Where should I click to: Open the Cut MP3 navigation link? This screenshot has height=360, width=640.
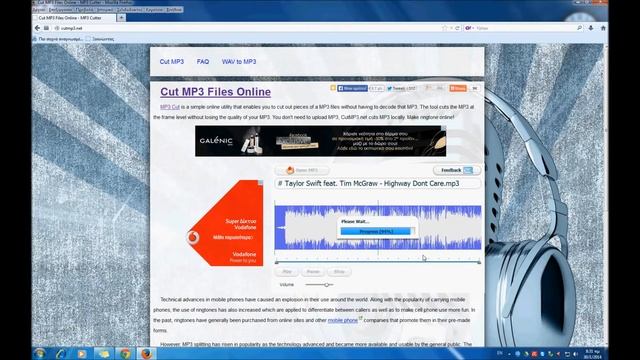(x=171, y=62)
